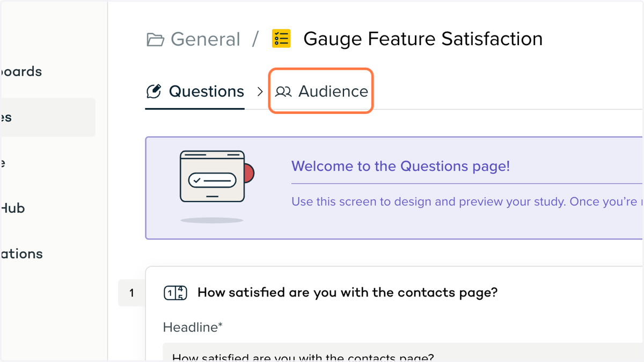Click the yellow survey checklist icon
The width and height of the screenshot is (644, 362).
[281, 39]
